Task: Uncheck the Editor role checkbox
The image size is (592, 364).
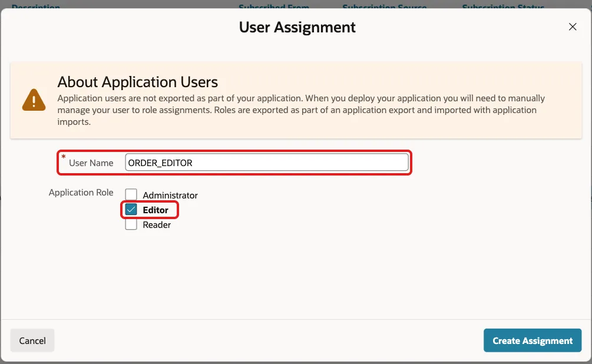Action: point(131,210)
